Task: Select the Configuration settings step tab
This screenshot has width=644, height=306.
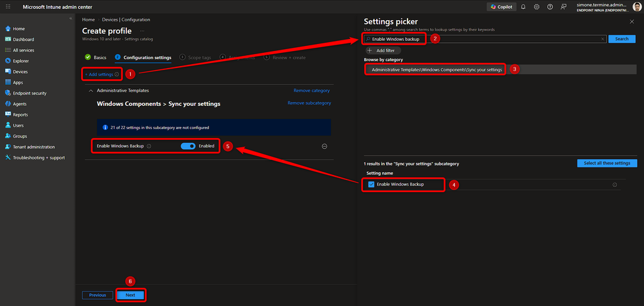Action: point(143,57)
